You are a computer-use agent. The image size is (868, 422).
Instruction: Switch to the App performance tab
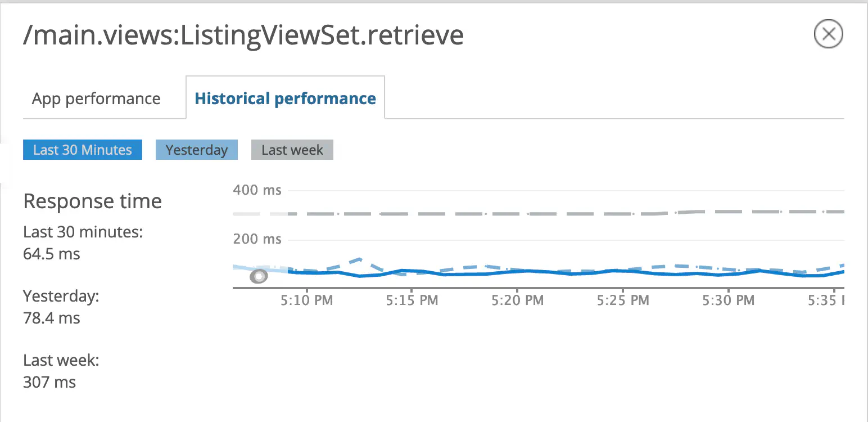96,98
